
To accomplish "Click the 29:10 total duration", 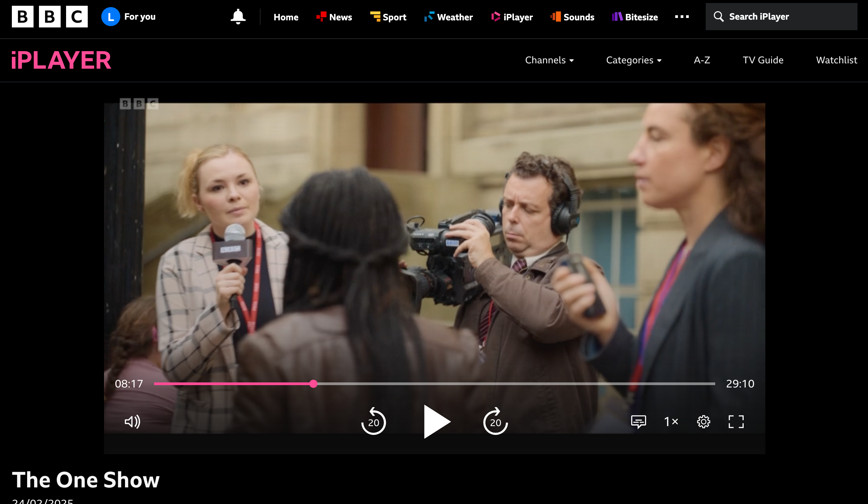I will point(740,383).
